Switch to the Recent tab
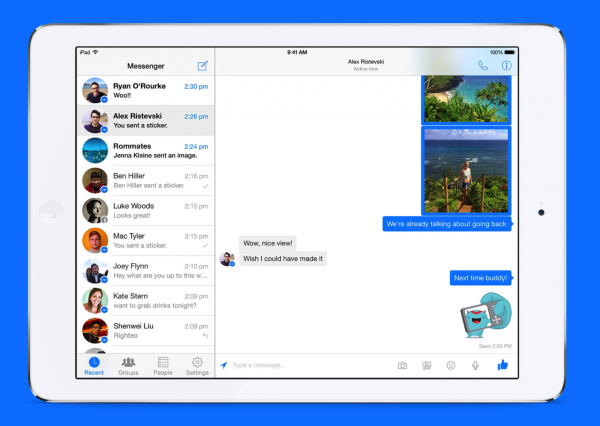Image resolution: width=600 pixels, height=426 pixels. 94,366
